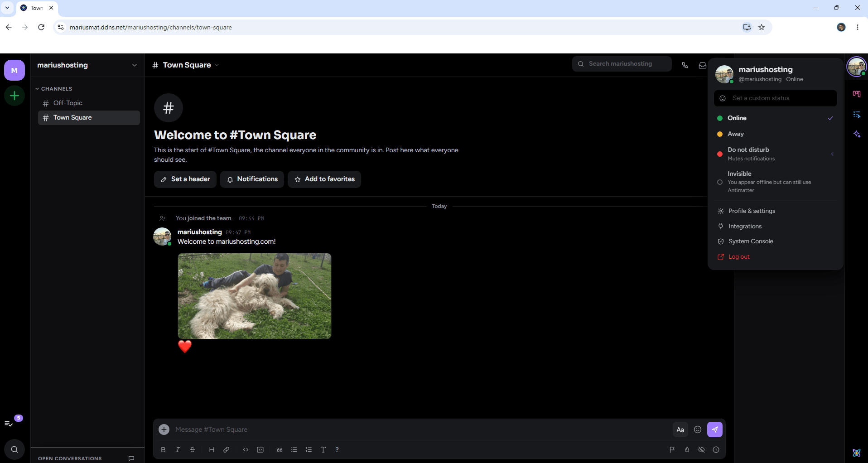
Task: Toggle the Aa formatting toolbar button
Action: (680, 429)
